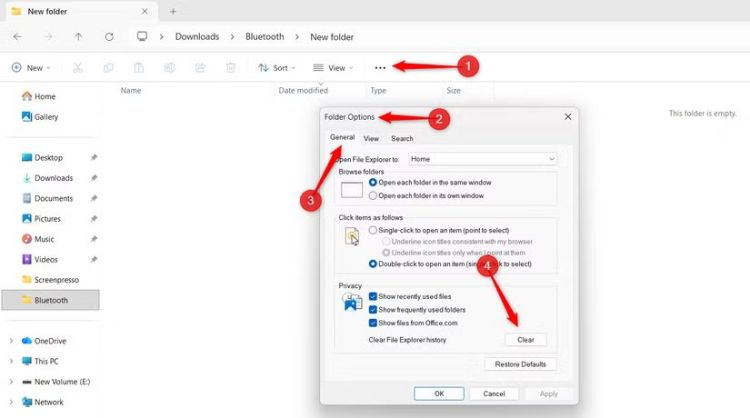Select Open each folder in its own window

coord(373,196)
